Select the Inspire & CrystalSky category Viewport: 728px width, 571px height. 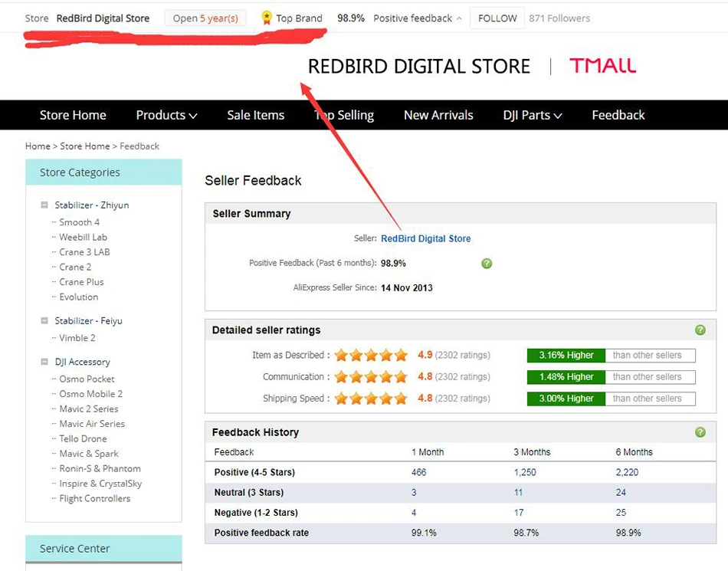click(x=100, y=484)
